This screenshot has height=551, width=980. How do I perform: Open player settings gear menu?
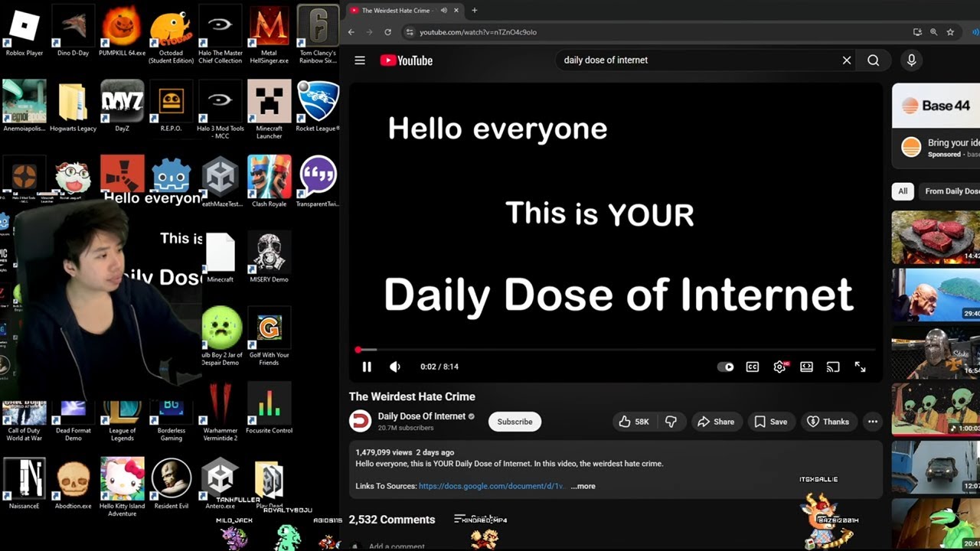[x=779, y=367]
